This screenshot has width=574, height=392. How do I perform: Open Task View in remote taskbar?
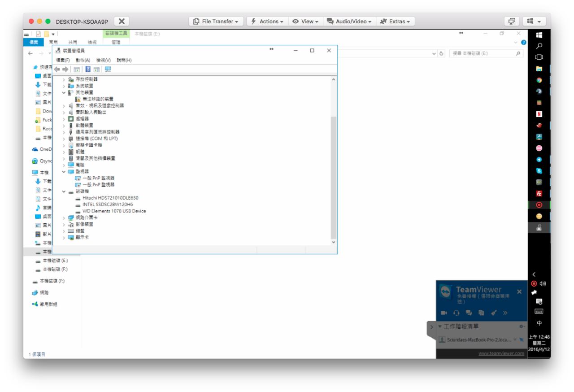click(x=539, y=57)
